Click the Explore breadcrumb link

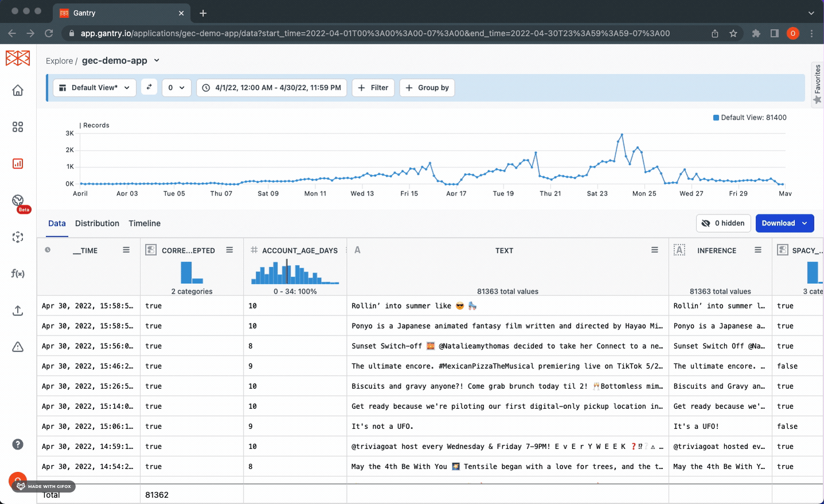click(59, 61)
